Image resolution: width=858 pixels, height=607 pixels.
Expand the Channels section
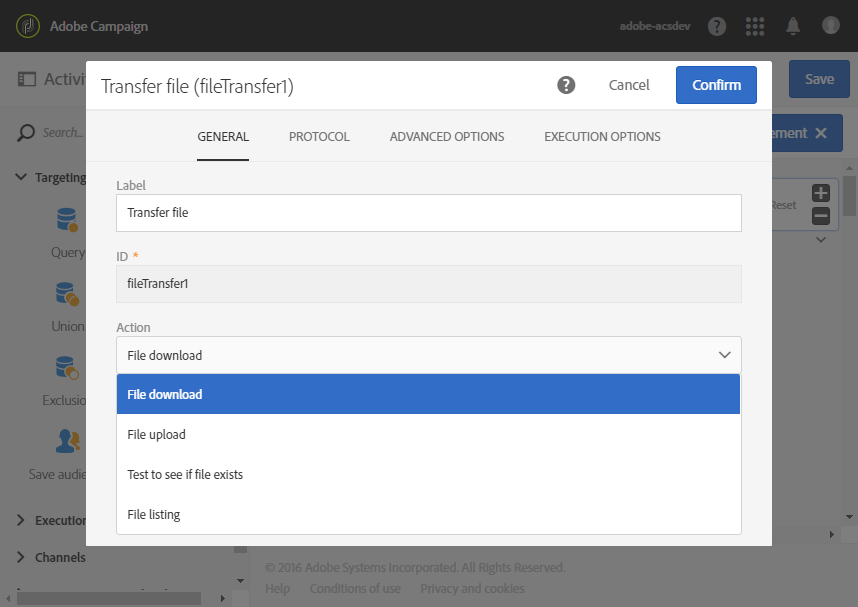pyautogui.click(x=21, y=557)
